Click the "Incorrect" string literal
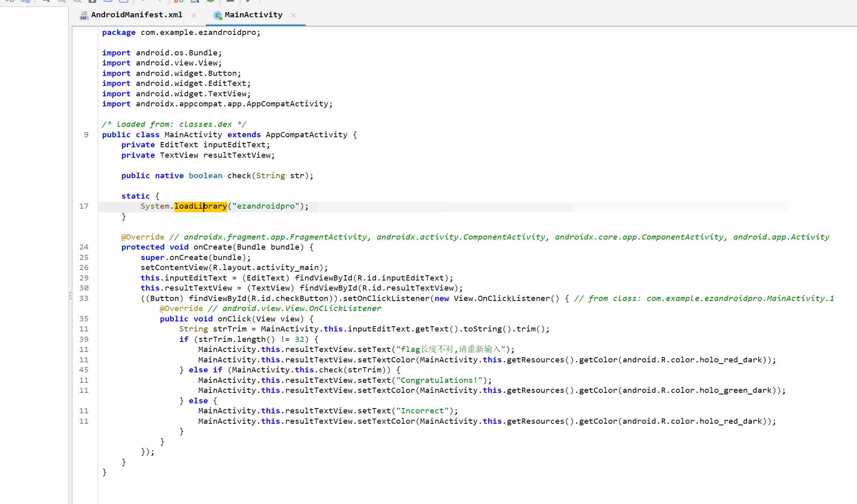Image resolution: width=857 pixels, height=504 pixels. point(422,411)
